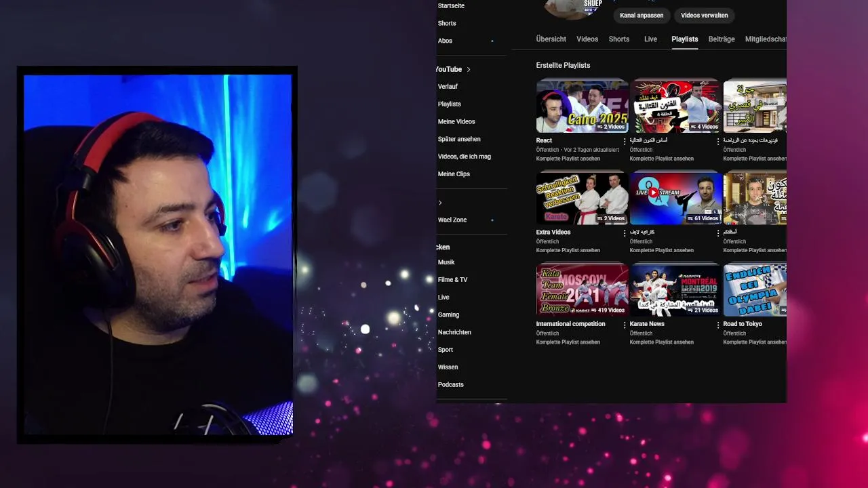Image resolution: width=868 pixels, height=488 pixels.
Task: Open options menu for the 4 Videos playlist
Action: [x=718, y=141]
